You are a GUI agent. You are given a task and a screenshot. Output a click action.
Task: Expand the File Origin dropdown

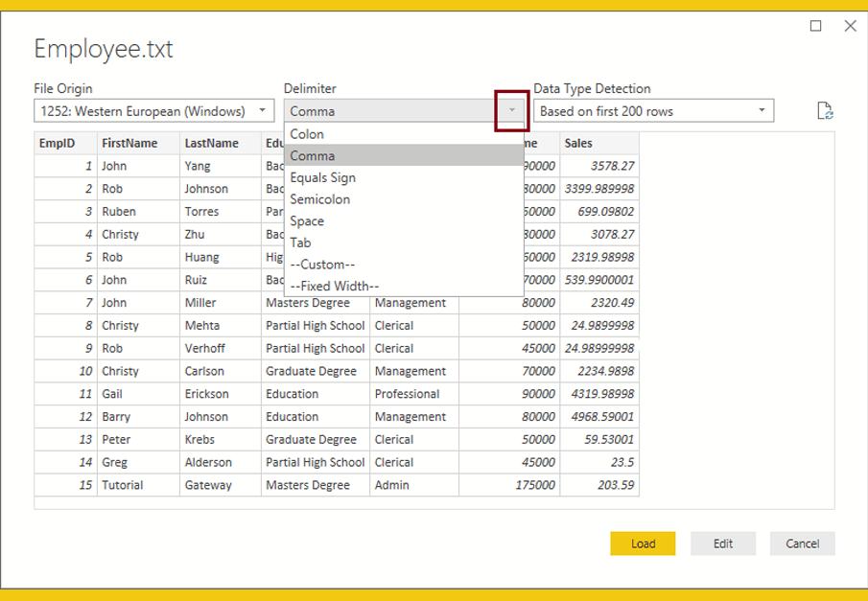coord(262,111)
